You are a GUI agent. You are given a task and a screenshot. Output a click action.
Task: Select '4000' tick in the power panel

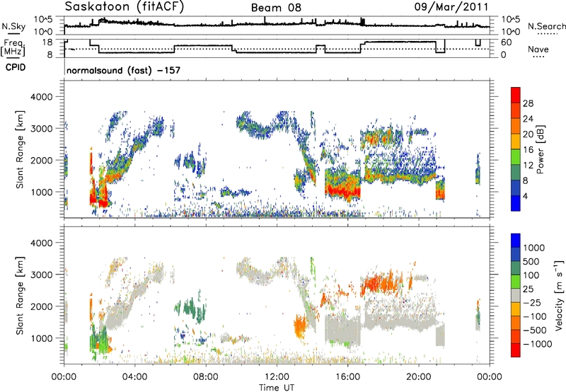point(42,97)
